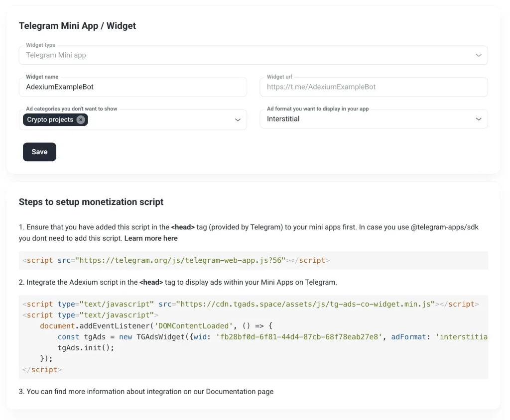Click the telegram-web-app.js script code block
The image size is (510, 420).
pos(176,260)
